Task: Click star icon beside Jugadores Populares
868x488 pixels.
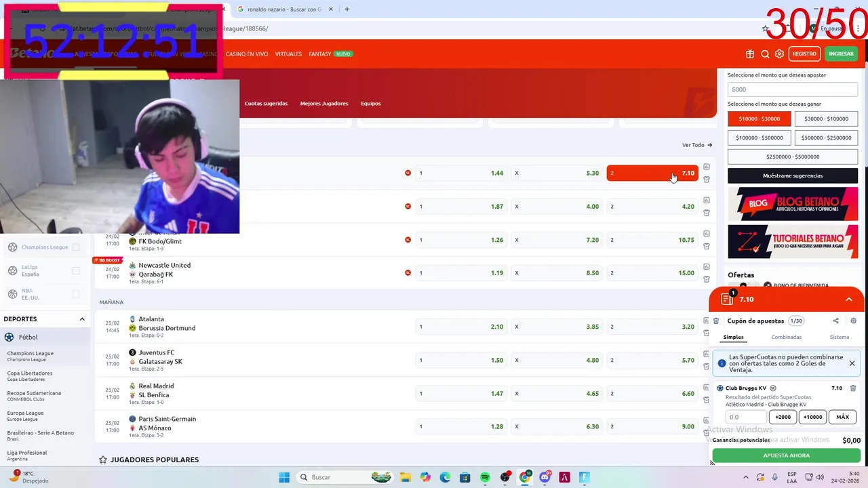Action: (x=103, y=460)
